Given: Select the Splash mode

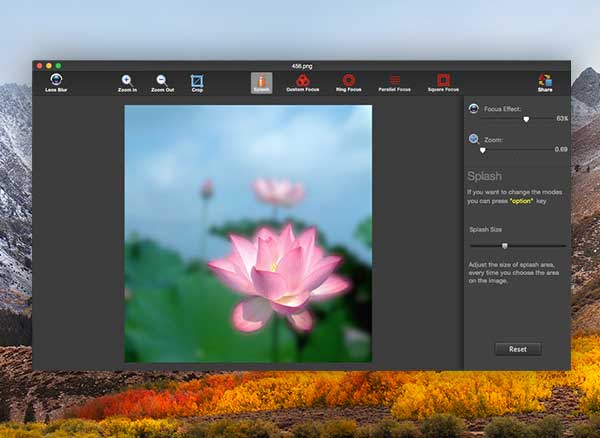Looking at the screenshot, I should (261, 83).
